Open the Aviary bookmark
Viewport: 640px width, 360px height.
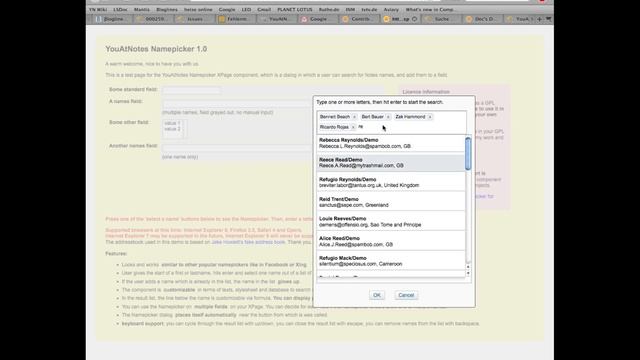391,9
